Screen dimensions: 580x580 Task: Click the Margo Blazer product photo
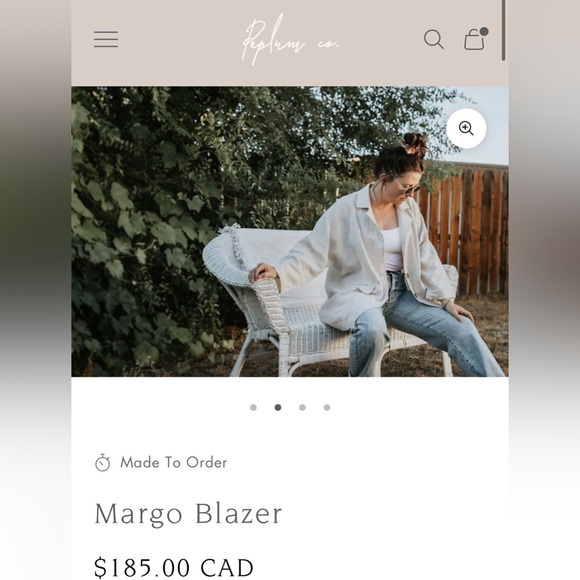(x=290, y=232)
